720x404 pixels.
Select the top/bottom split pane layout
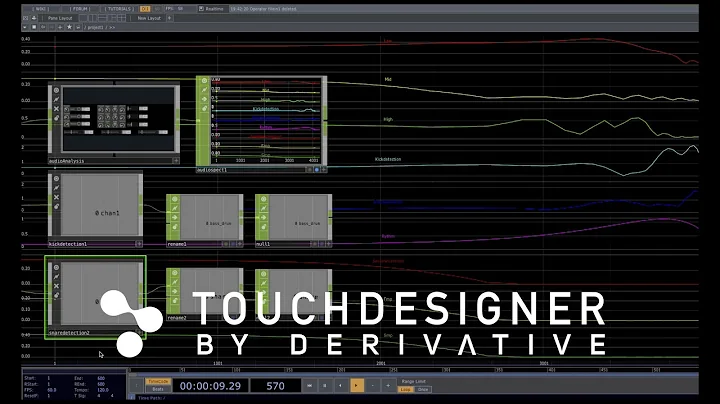tap(102, 18)
